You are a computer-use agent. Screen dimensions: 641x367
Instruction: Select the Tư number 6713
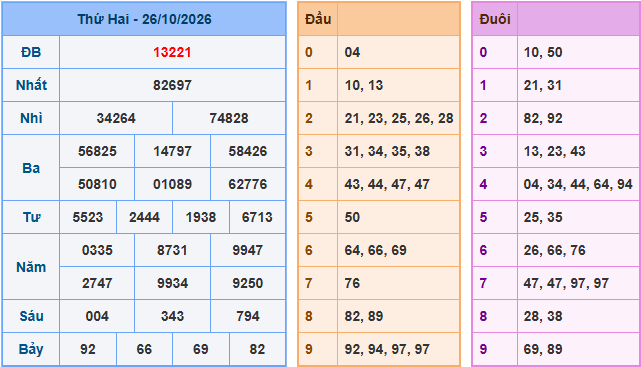click(x=257, y=217)
